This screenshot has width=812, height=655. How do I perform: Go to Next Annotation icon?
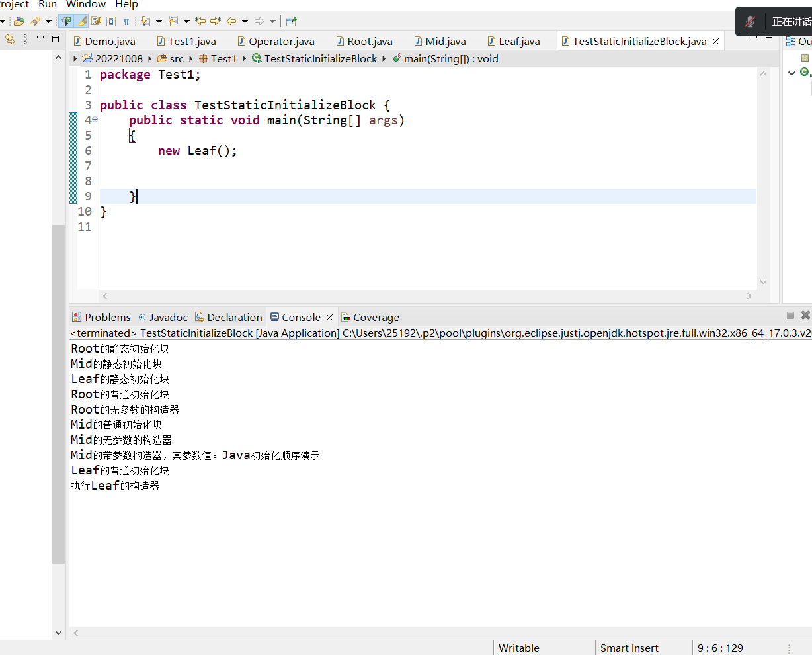click(145, 21)
